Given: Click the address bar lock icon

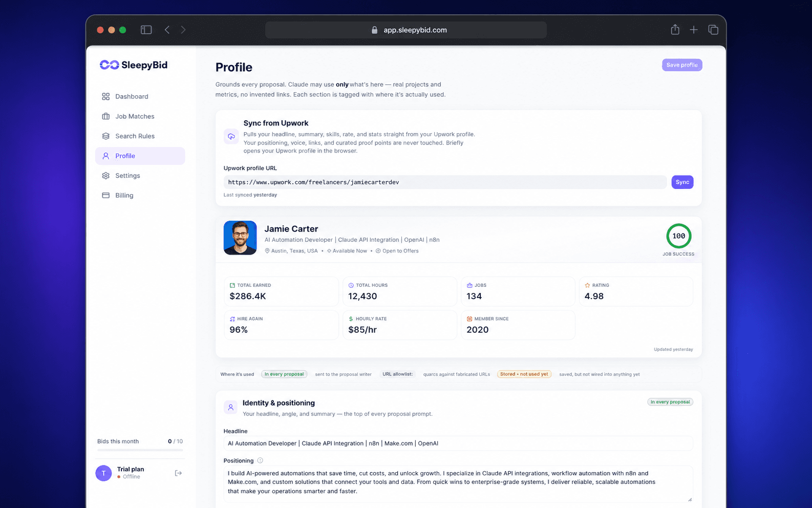Looking at the screenshot, I should (374, 30).
